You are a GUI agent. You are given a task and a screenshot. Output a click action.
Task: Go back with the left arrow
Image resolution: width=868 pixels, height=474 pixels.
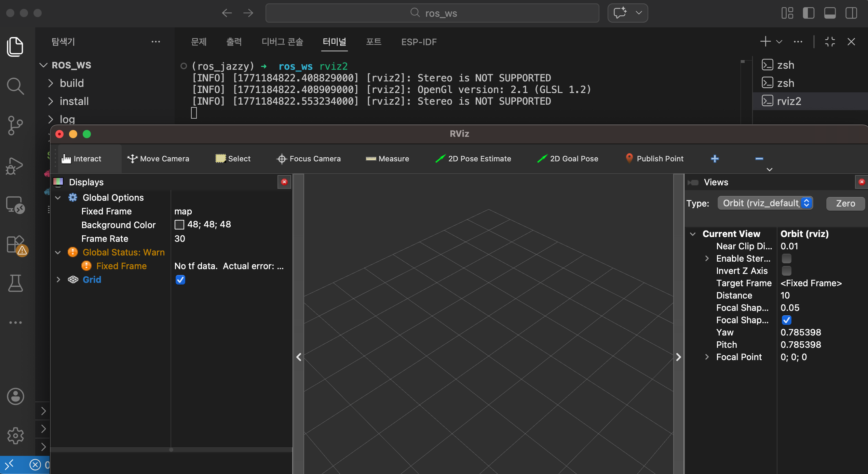point(227,13)
